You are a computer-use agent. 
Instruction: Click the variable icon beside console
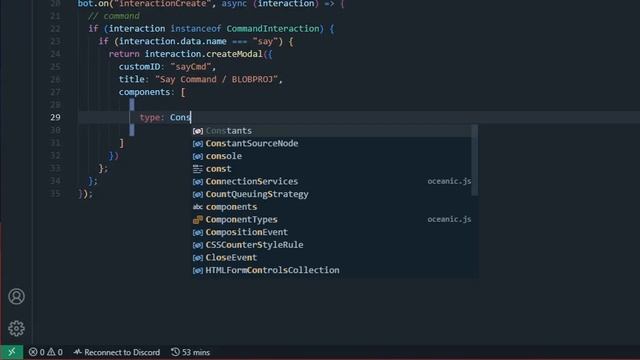[x=198, y=156]
